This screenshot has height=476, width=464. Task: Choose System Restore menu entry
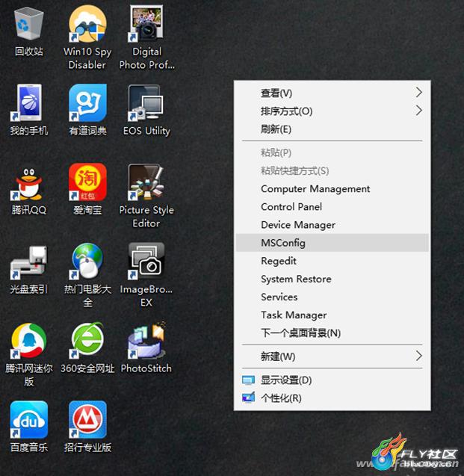coord(332,279)
